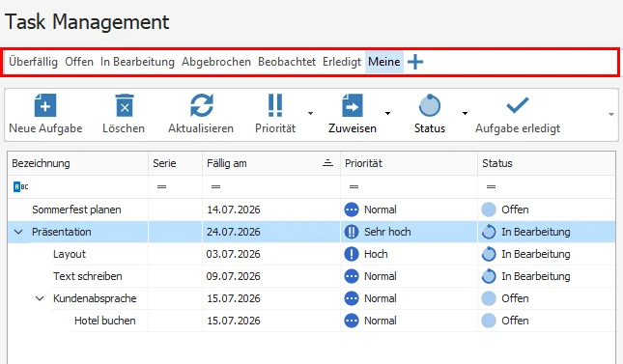Click the Status circle icon in toolbar
Viewport: 623px width, 364px height.
[430, 105]
